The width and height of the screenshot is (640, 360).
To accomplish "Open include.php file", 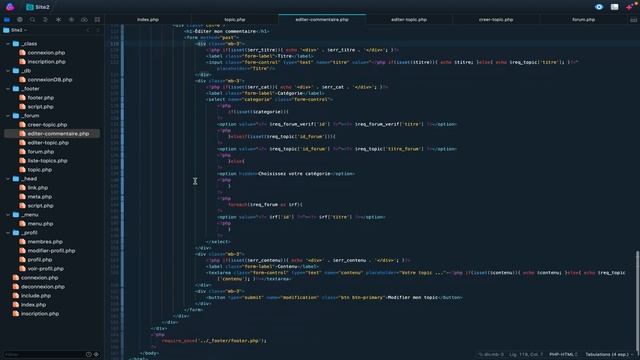I will tap(32, 296).
